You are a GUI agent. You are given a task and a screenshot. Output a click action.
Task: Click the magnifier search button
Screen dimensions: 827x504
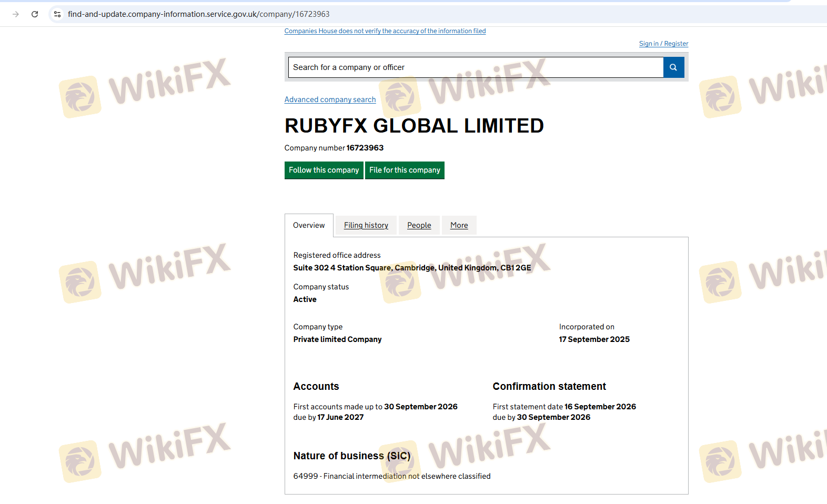pos(673,67)
